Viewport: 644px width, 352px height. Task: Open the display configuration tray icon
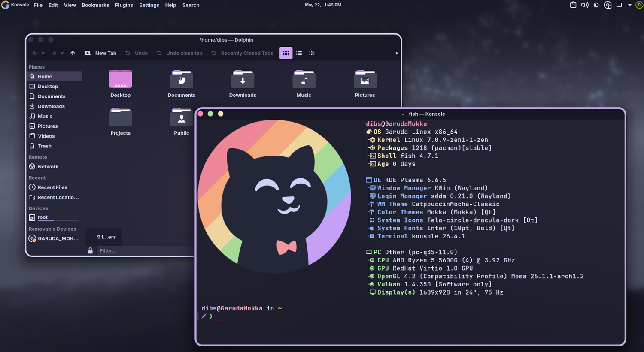(x=619, y=5)
